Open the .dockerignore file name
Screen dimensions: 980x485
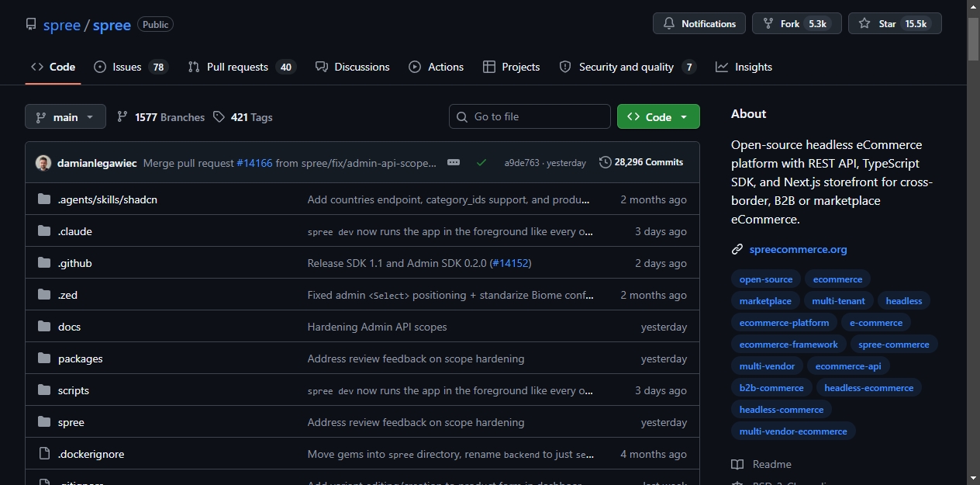pyautogui.click(x=91, y=454)
